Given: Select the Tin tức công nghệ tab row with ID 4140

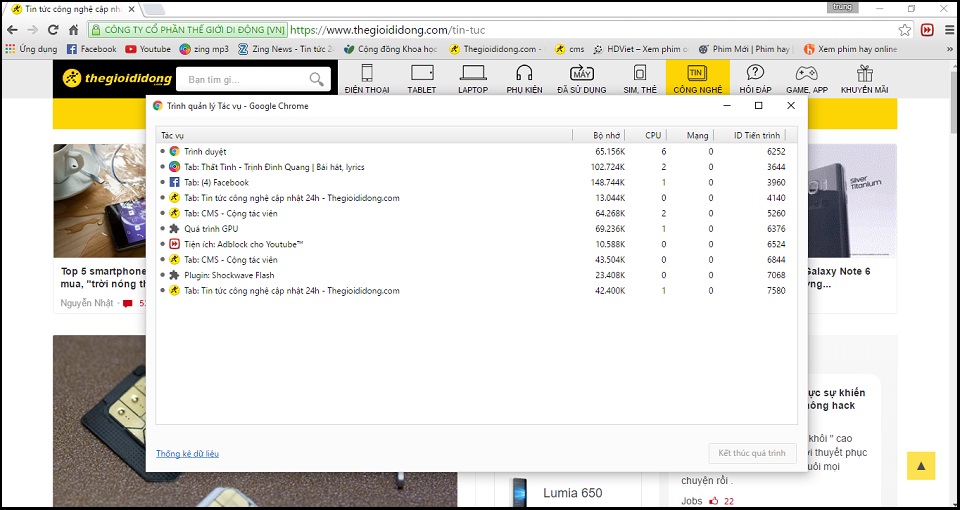Looking at the screenshot, I should [x=476, y=198].
